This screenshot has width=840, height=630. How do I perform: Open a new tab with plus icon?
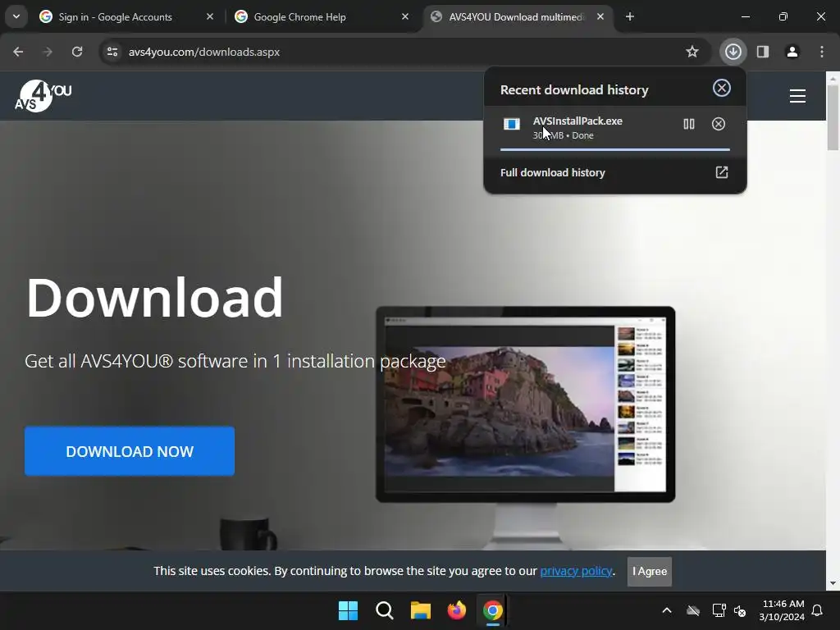(630, 16)
